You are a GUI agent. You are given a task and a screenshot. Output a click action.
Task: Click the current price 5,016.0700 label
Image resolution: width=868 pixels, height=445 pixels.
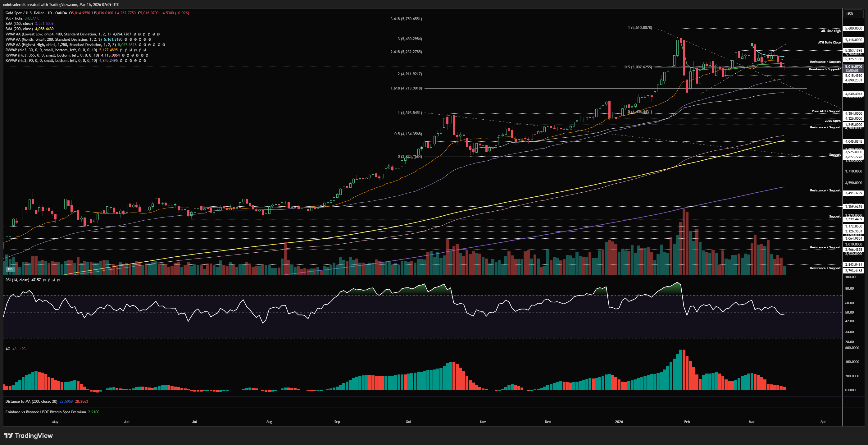(x=853, y=67)
